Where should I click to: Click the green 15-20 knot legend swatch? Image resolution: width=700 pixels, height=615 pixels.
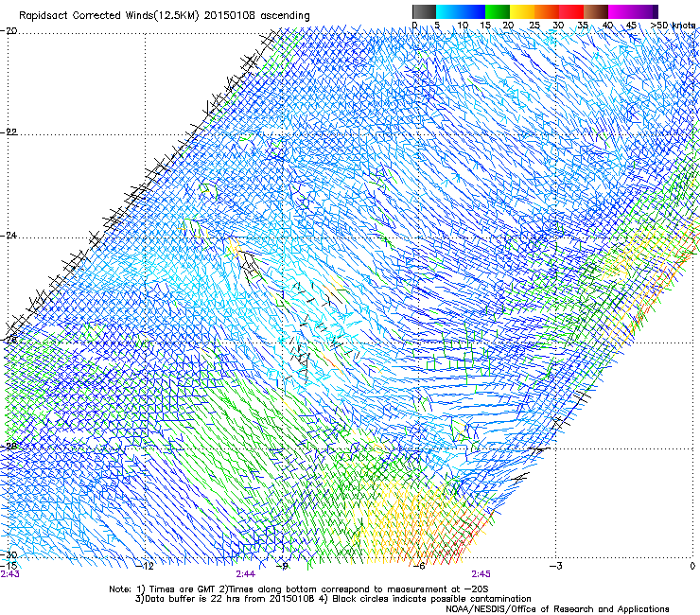point(498,11)
